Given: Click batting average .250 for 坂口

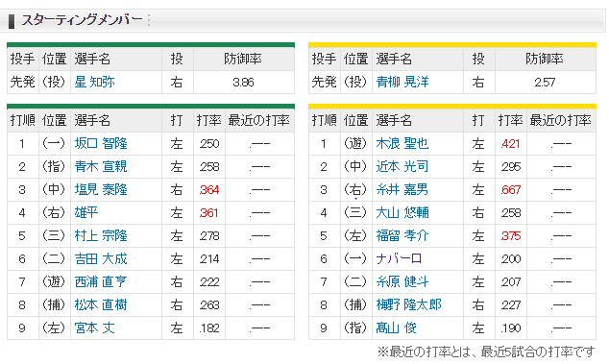Looking at the screenshot, I should click(x=209, y=144).
